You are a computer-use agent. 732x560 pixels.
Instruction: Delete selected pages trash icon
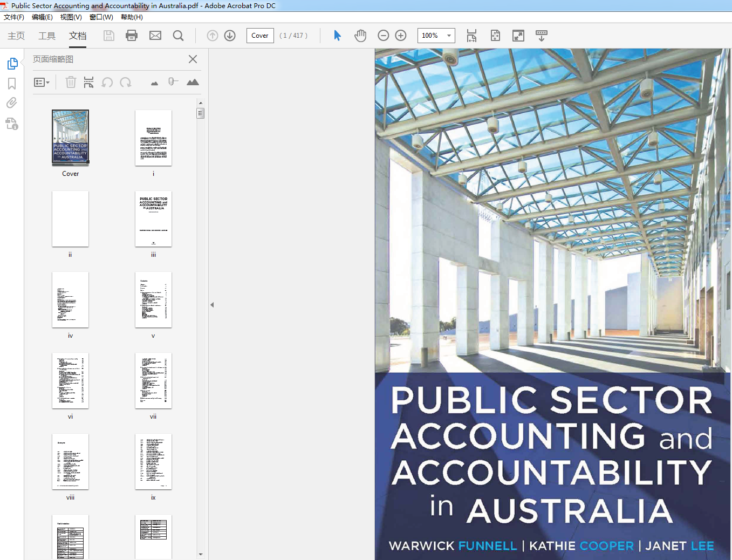[x=71, y=82]
